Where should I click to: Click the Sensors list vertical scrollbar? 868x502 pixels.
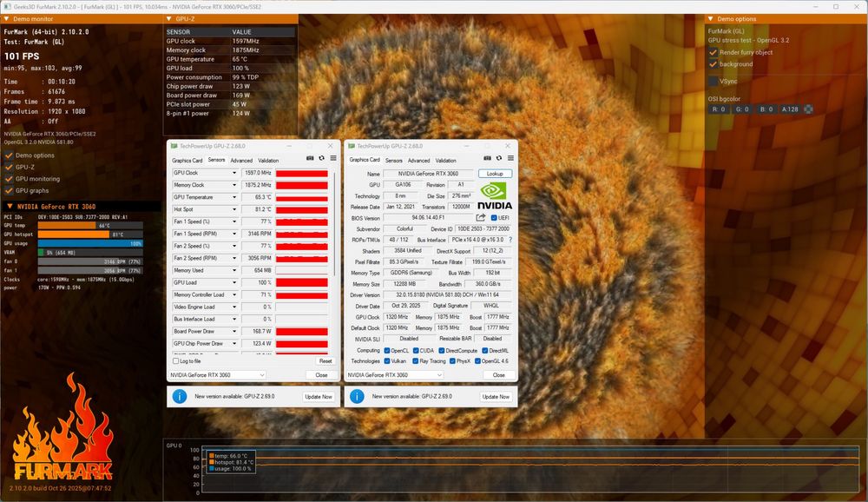334,223
